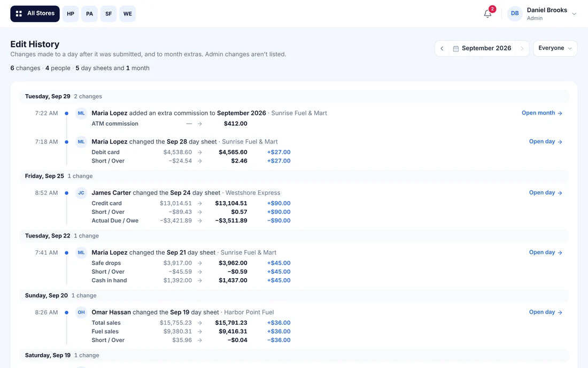This screenshot has height=368, width=588.
Task: Click Maria Lopez's avatar on the 7:18 AM entry
Action: (81, 141)
